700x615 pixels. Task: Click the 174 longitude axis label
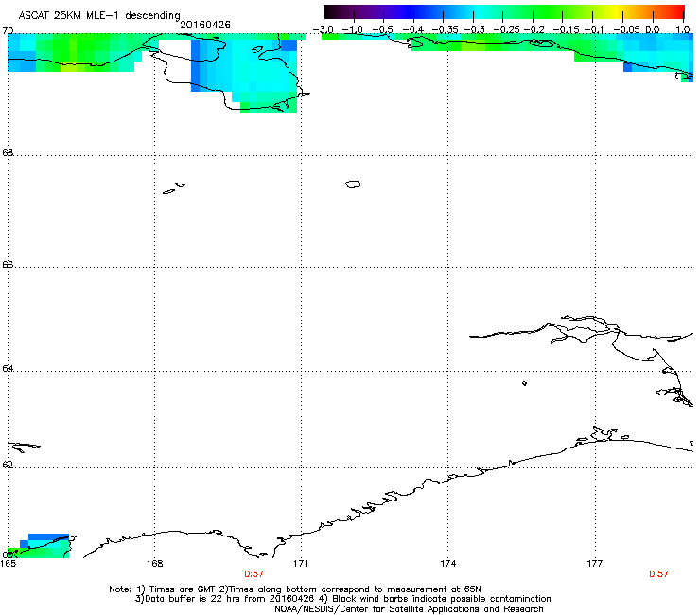447,564
